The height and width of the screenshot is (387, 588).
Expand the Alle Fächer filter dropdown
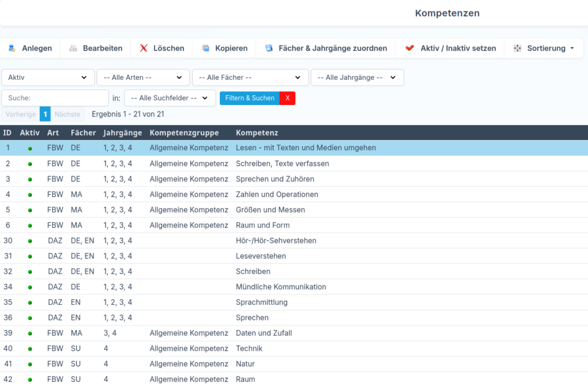tap(250, 78)
